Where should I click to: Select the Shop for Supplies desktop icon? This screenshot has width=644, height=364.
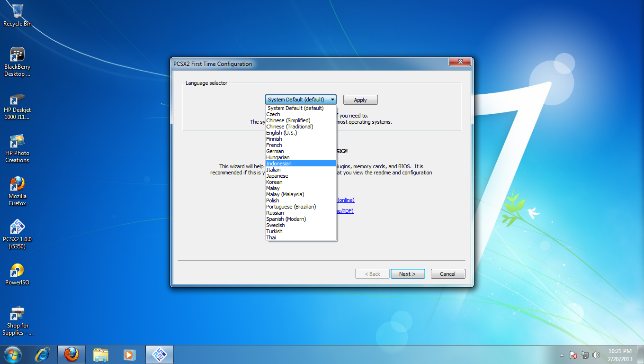(18, 321)
